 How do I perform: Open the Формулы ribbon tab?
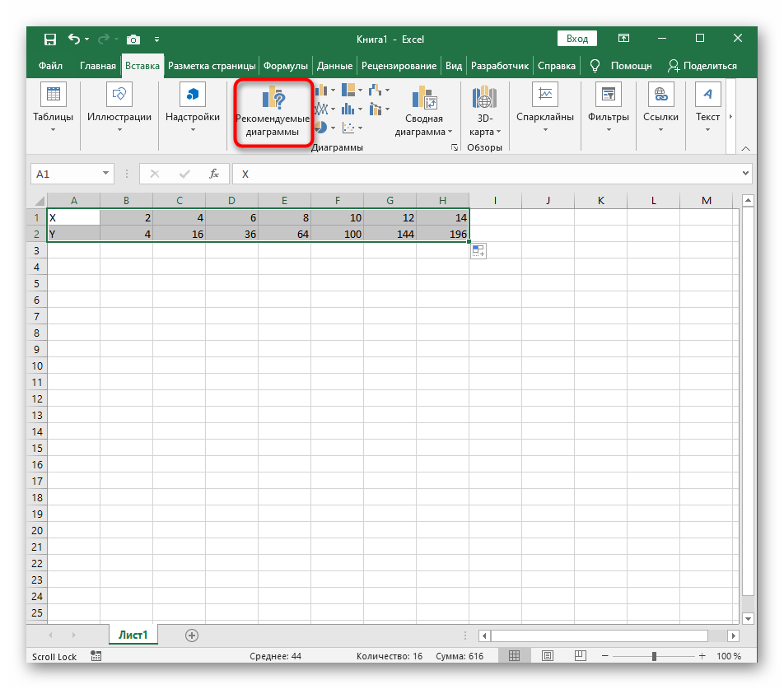pyautogui.click(x=286, y=66)
